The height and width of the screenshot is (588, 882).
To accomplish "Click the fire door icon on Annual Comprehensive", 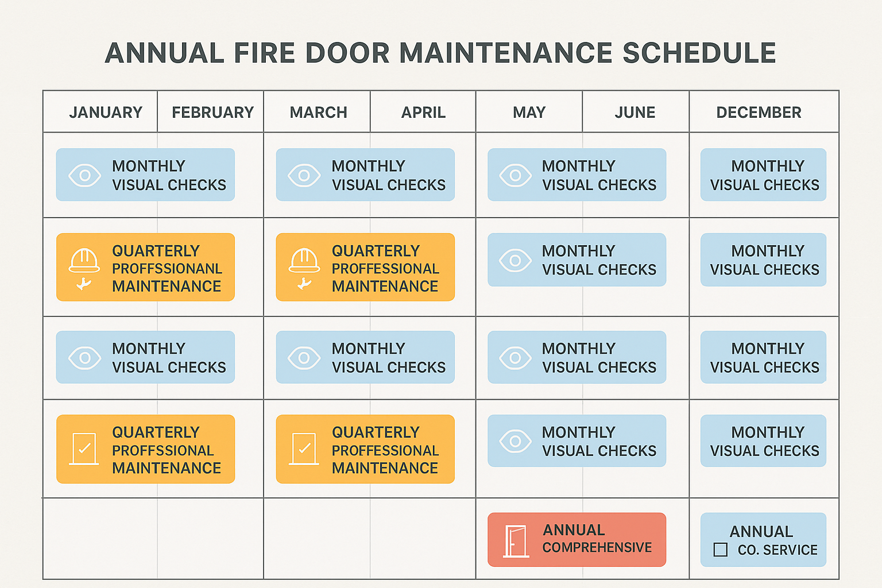I will (515, 541).
